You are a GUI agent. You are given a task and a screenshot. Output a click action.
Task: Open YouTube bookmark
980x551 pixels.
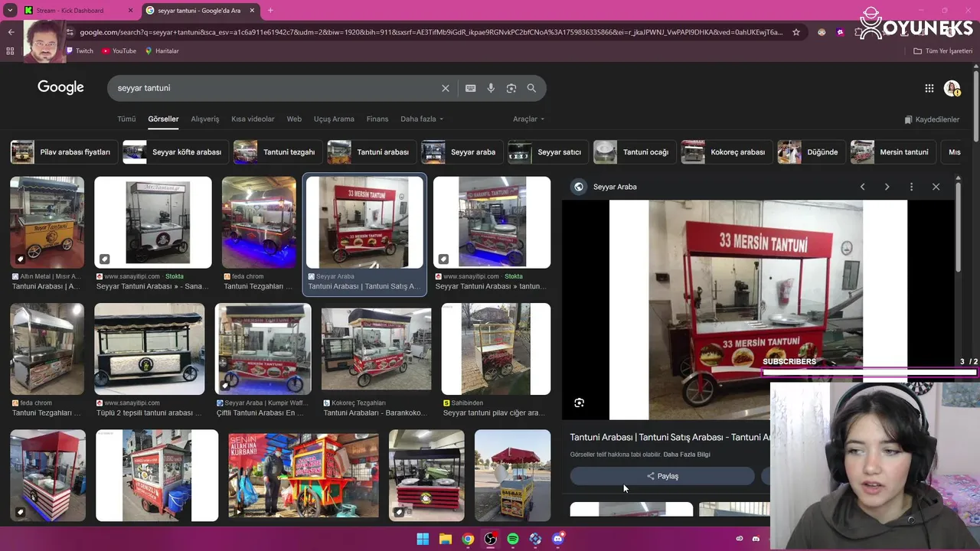[119, 51]
